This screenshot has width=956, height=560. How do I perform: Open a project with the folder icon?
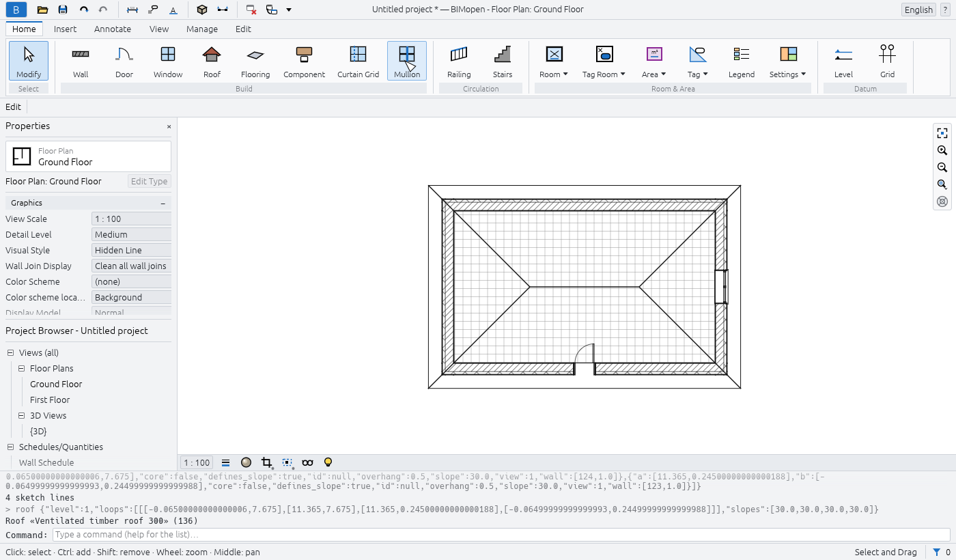pyautogui.click(x=42, y=10)
